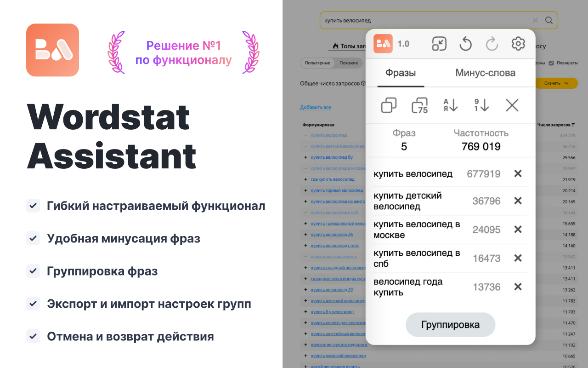Image resolution: width=588 pixels, height=368 pixels.
Task: Click the frequency 36796 in the popup
Action: coord(486,201)
